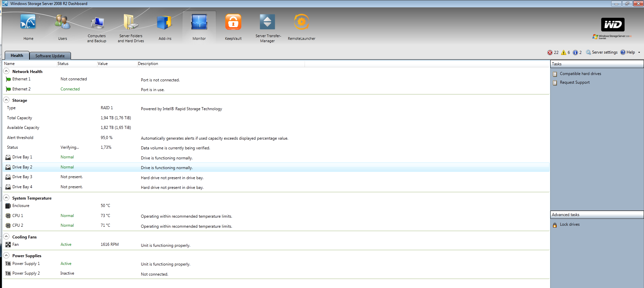644x288 pixels.
Task: Collapse the System Temperature group
Action: (x=6, y=198)
